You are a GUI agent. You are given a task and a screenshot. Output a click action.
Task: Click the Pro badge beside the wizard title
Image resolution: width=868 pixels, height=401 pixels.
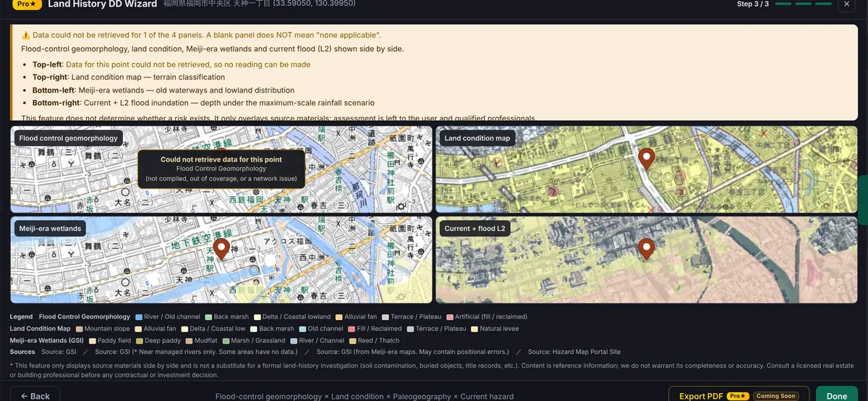coord(27,4)
